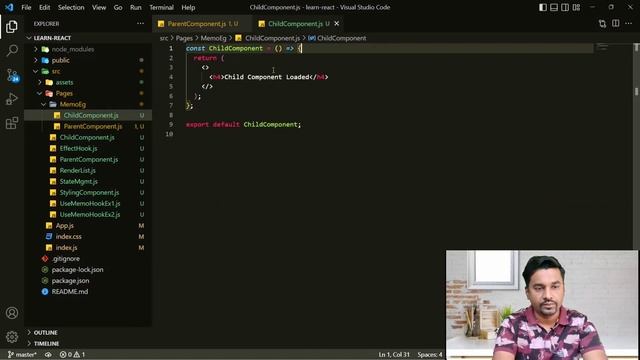
Task: Click the MemoEg breadcrumb segment
Action: pyautogui.click(x=213, y=38)
